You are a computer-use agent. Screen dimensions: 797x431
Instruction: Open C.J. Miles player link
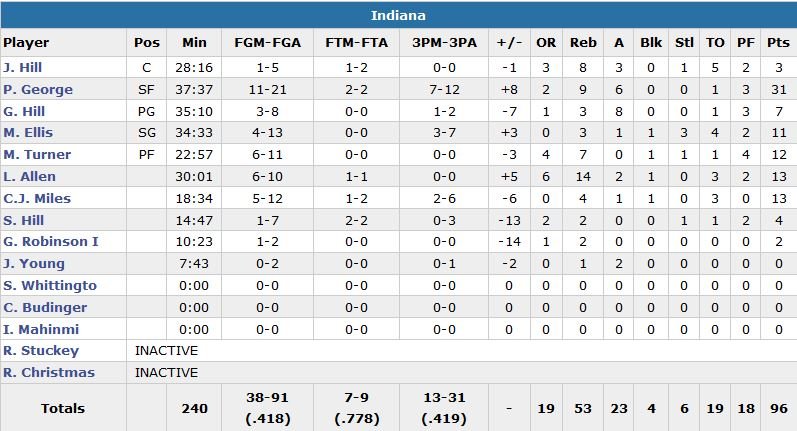(37, 198)
